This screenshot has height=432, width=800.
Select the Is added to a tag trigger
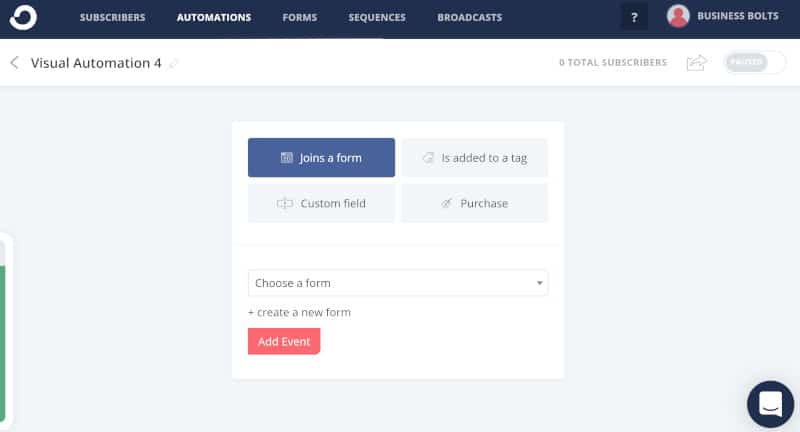point(474,158)
